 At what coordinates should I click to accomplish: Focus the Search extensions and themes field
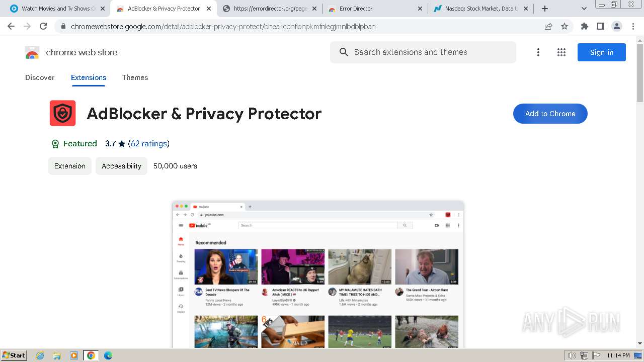point(423,52)
